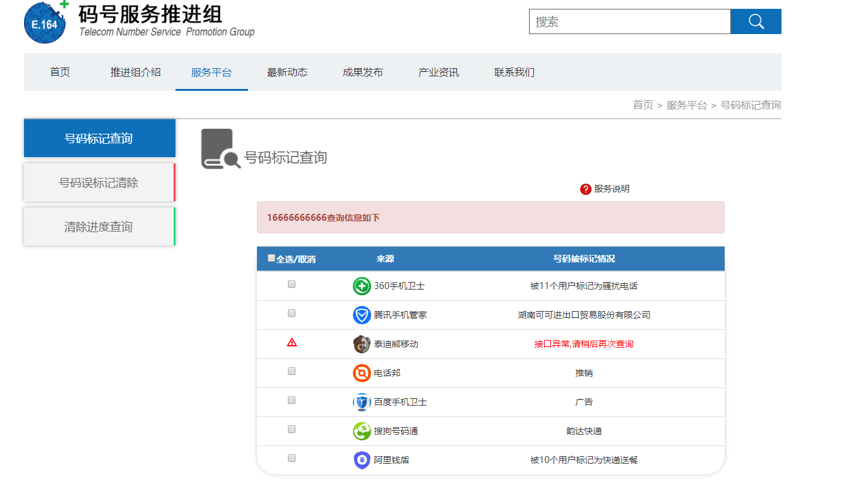Click the E.164 site logo
868x482 pixels.
pyautogui.click(x=45, y=23)
